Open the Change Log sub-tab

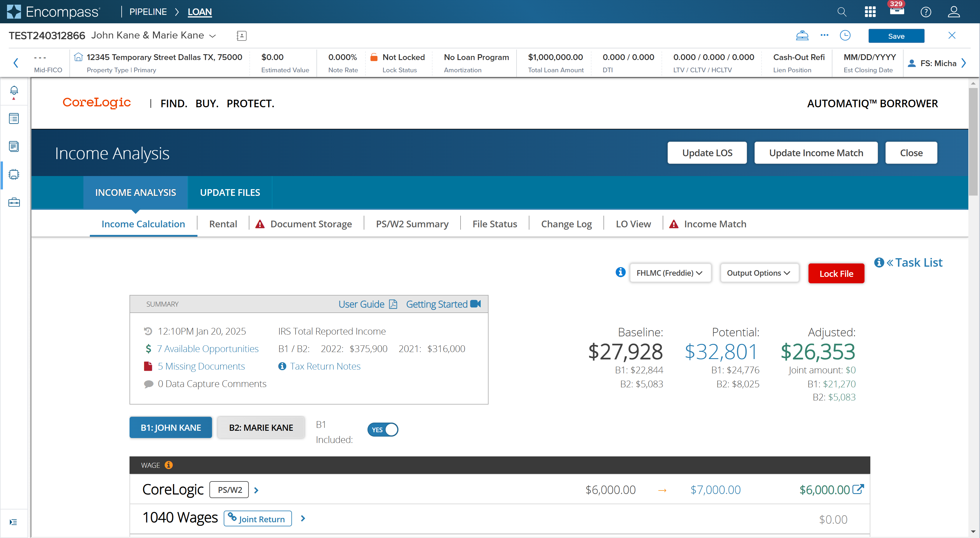566,224
